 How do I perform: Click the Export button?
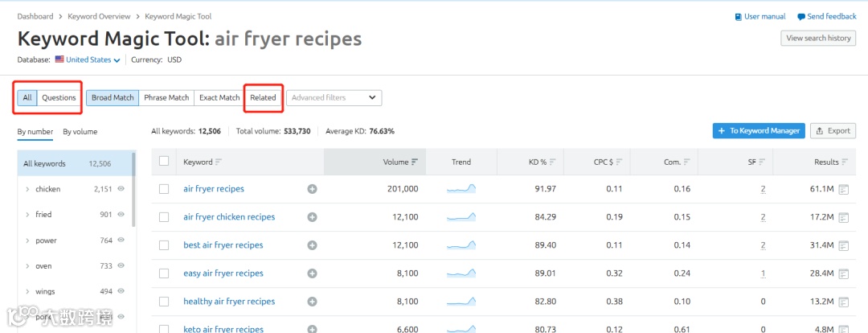pos(833,131)
